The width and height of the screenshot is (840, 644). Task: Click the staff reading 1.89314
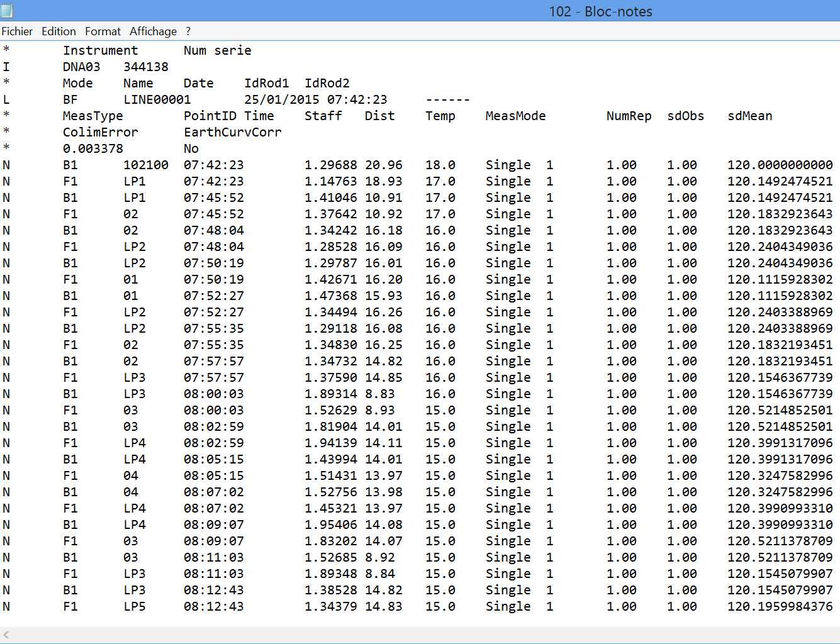[331, 394]
